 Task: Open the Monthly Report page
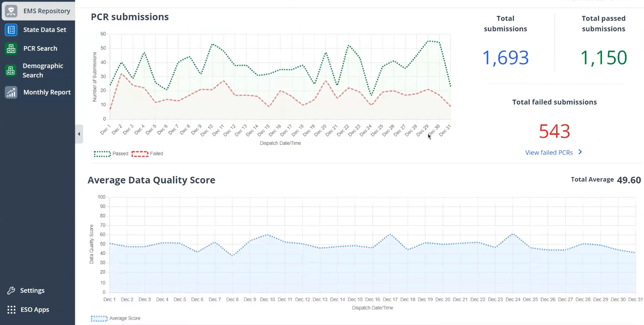pyautogui.click(x=47, y=92)
